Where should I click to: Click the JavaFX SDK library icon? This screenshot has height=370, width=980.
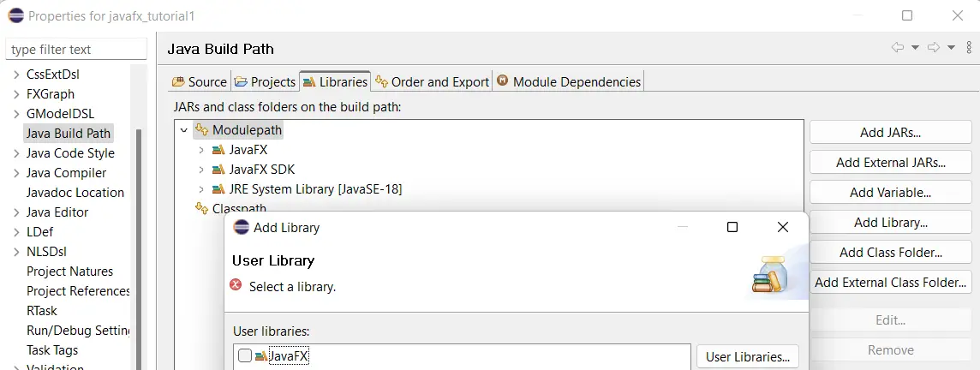pyautogui.click(x=218, y=169)
